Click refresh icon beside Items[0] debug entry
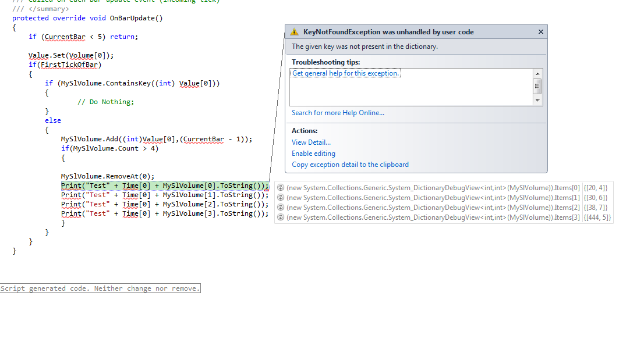 click(x=281, y=187)
